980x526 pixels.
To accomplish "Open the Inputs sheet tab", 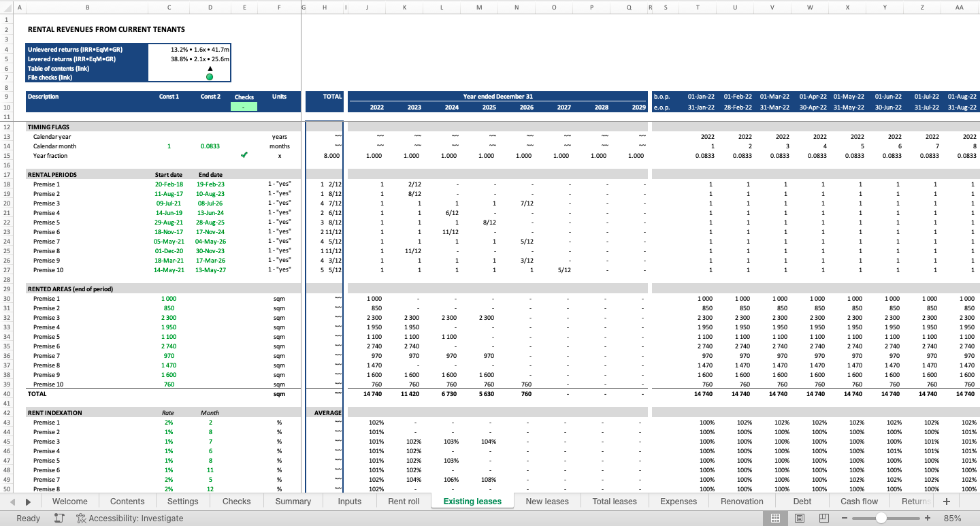I will click(x=350, y=502).
